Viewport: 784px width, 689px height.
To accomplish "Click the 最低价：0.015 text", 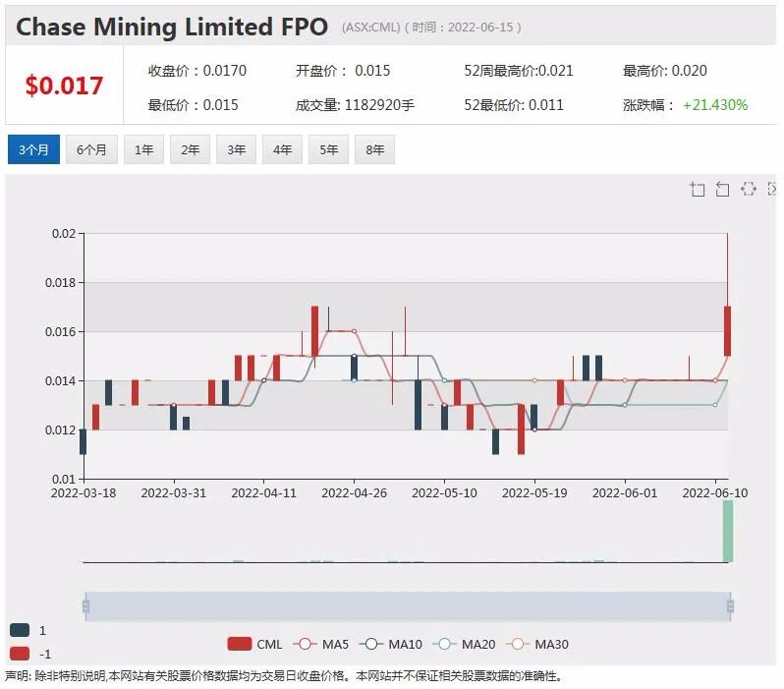I will coord(193,105).
